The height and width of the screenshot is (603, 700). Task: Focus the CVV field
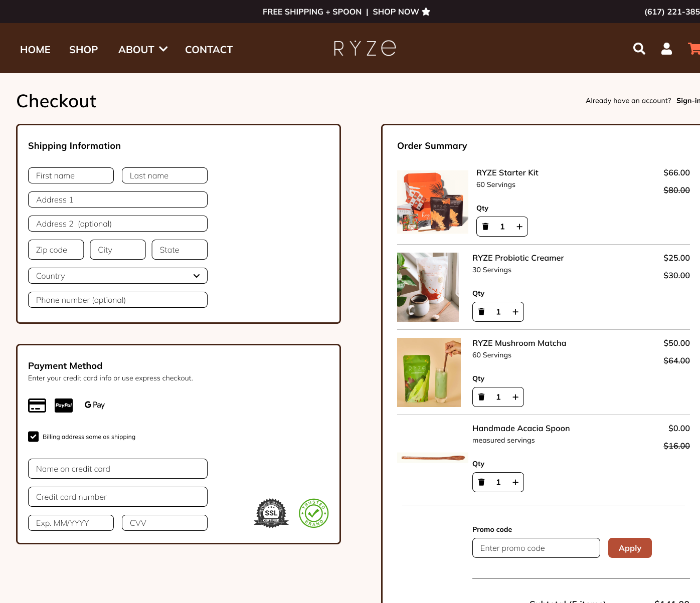point(164,523)
